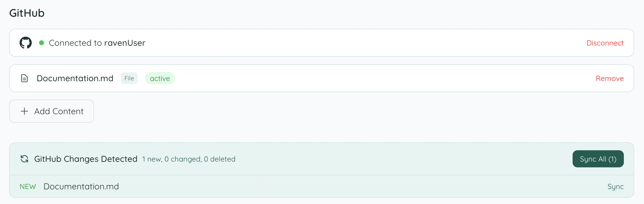Click the NEW status label
This screenshot has height=204, width=644.
tap(28, 186)
